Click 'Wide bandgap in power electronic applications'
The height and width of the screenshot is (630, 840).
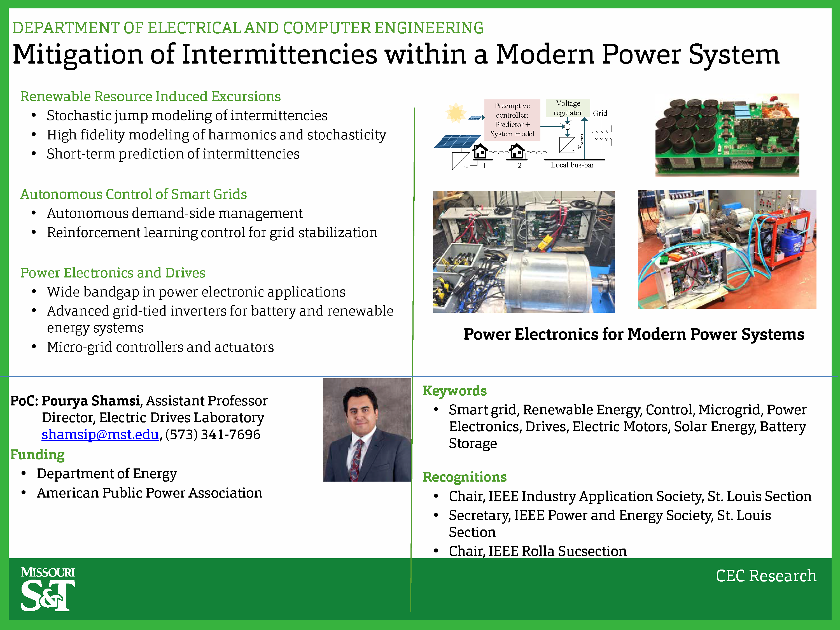click(196, 292)
